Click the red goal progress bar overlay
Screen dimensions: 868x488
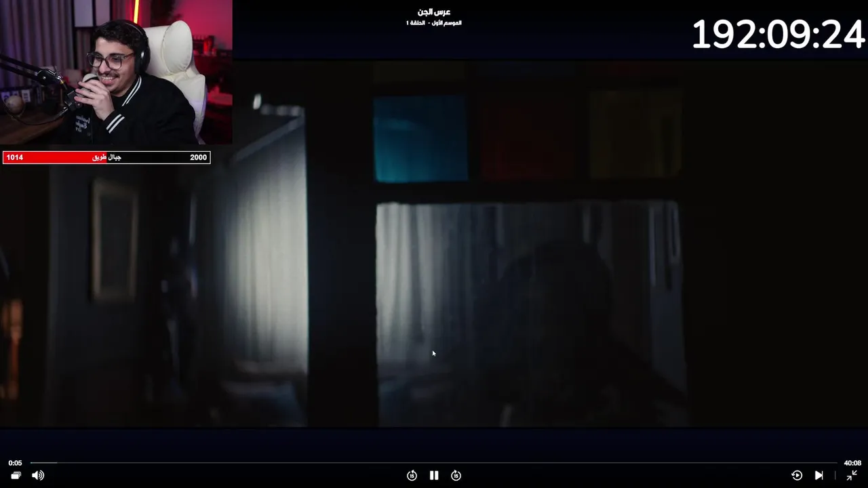pyautogui.click(x=106, y=157)
